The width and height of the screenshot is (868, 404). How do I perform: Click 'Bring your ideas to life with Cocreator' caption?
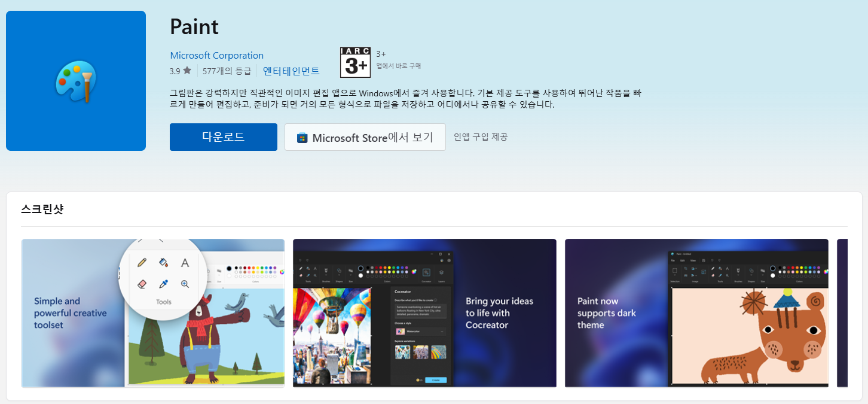tap(500, 313)
